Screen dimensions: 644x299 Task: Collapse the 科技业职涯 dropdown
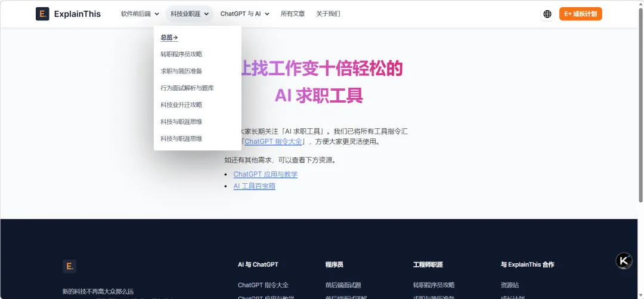[190, 14]
